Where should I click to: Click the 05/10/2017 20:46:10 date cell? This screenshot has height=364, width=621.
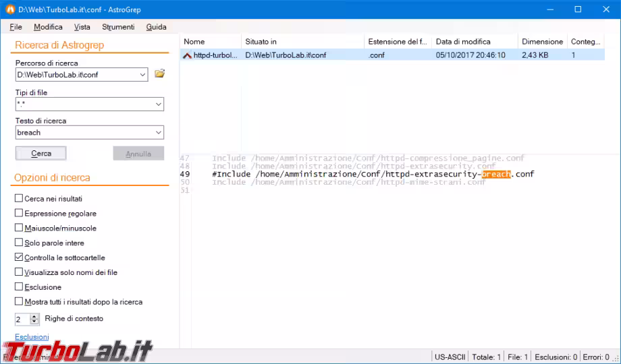click(x=470, y=55)
